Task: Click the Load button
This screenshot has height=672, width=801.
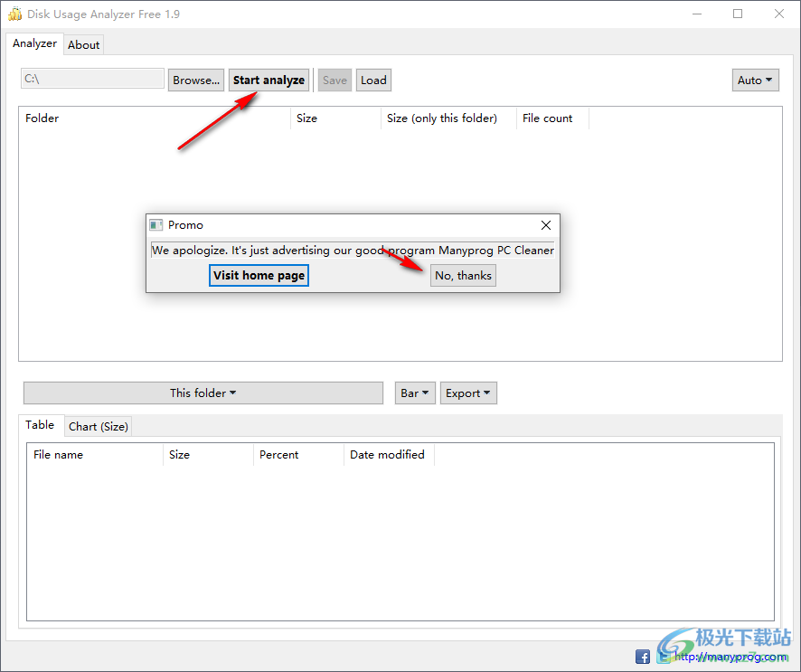Action: tap(373, 80)
